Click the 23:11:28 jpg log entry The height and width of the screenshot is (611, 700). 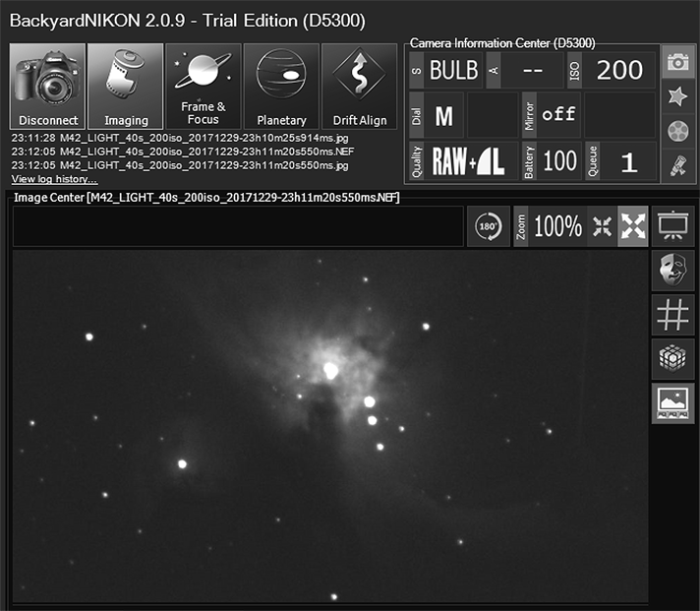180,138
